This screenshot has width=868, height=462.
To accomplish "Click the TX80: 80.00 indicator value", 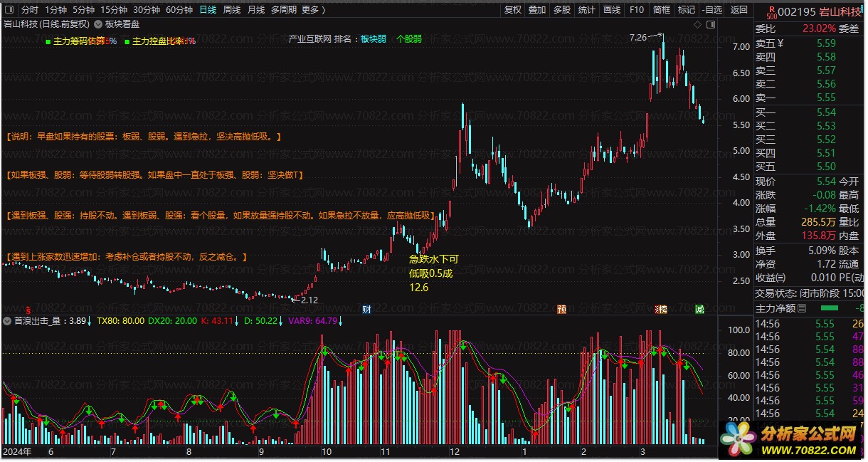I will [121, 321].
